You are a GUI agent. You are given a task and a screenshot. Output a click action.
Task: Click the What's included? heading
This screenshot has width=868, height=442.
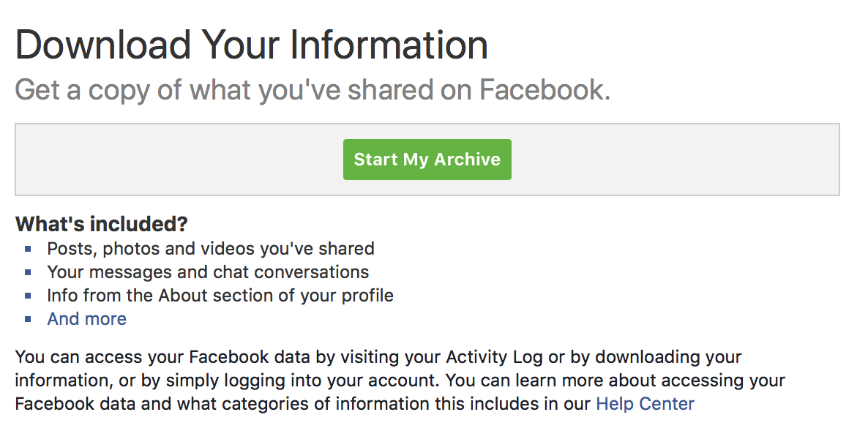pyautogui.click(x=102, y=223)
